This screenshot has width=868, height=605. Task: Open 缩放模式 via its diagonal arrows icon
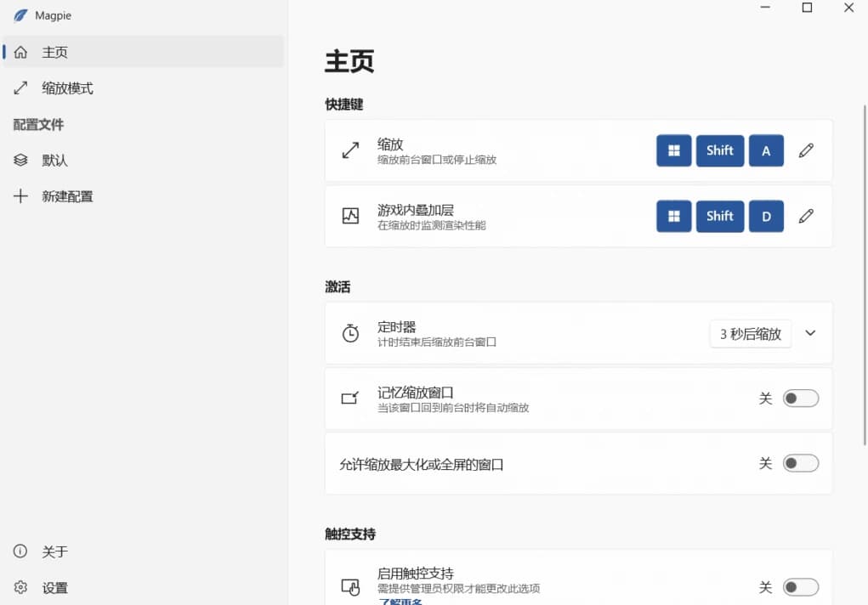click(20, 88)
